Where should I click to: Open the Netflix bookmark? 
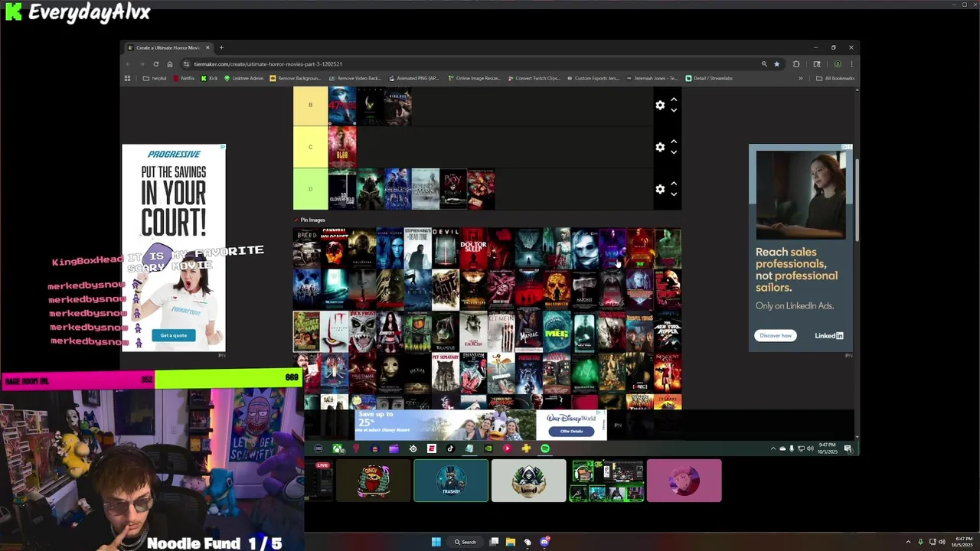coord(184,78)
